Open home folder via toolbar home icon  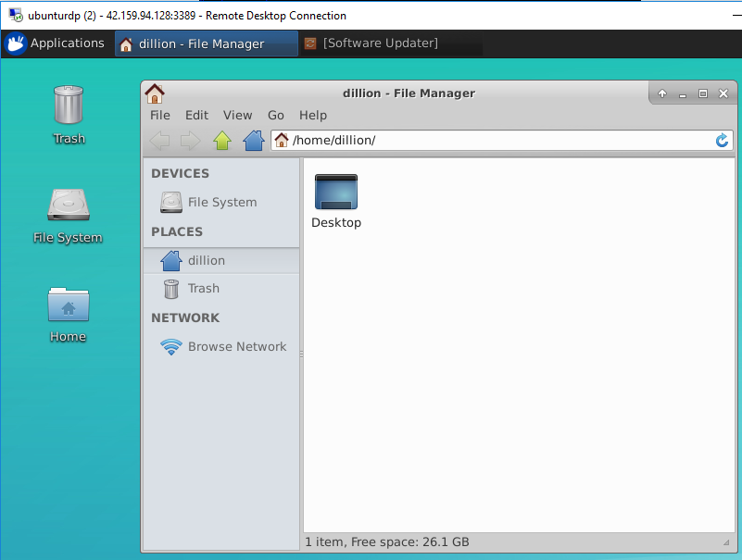coord(254,141)
